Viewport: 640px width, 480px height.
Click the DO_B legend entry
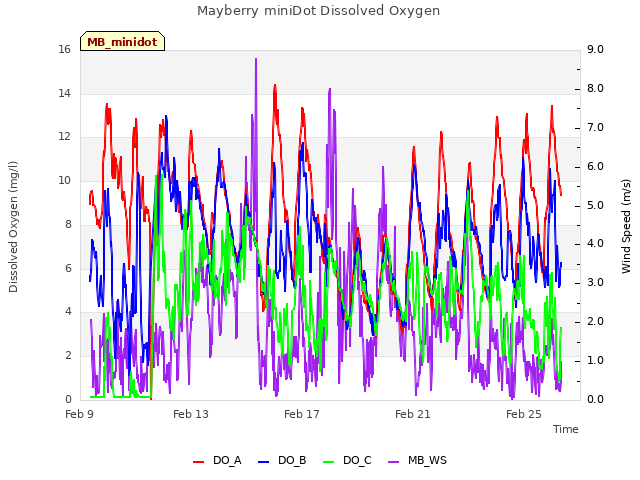click(282, 461)
